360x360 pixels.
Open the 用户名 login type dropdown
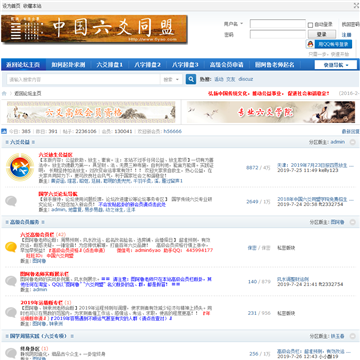233,24
